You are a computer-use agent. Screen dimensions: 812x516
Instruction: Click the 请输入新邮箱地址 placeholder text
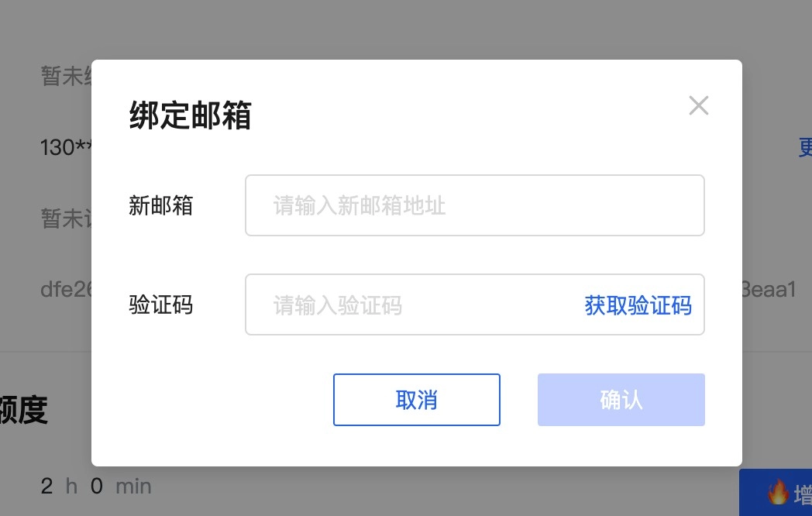click(357, 206)
